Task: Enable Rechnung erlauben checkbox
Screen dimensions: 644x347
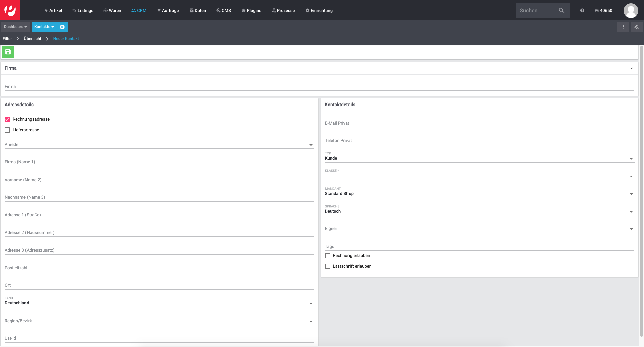Action: (328, 256)
